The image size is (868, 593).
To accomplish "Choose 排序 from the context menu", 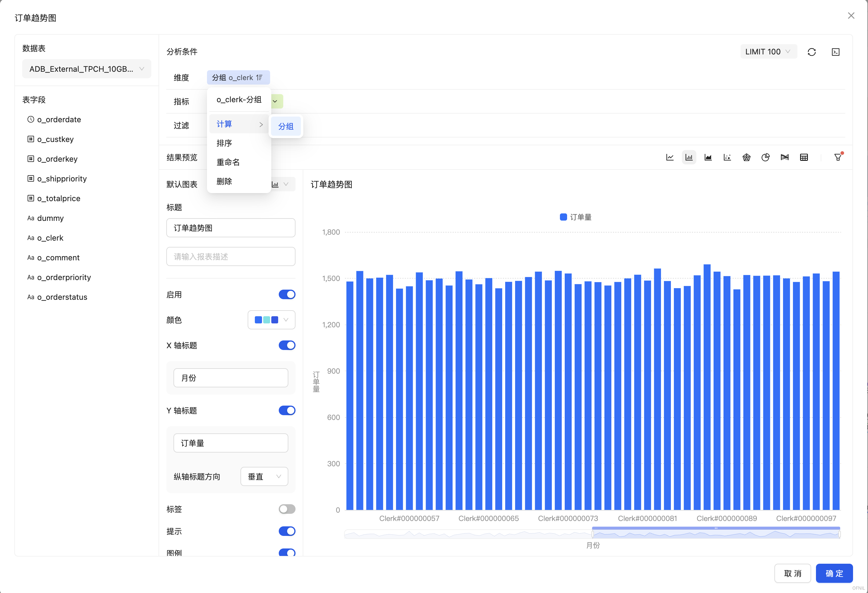I will tap(239, 143).
